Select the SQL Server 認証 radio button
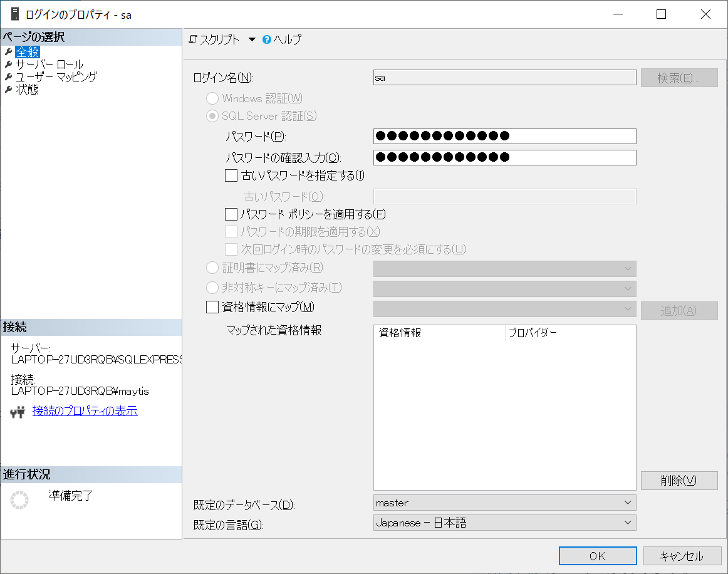 [212, 116]
